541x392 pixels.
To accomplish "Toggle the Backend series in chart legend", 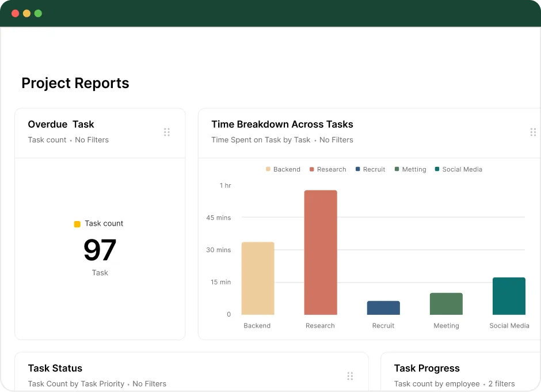I will point(283,169).
